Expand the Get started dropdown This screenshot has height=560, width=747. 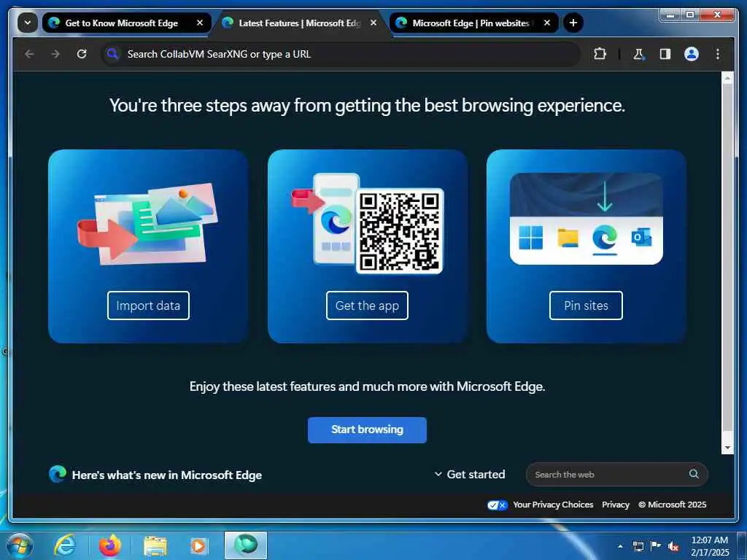coord(469,474)
